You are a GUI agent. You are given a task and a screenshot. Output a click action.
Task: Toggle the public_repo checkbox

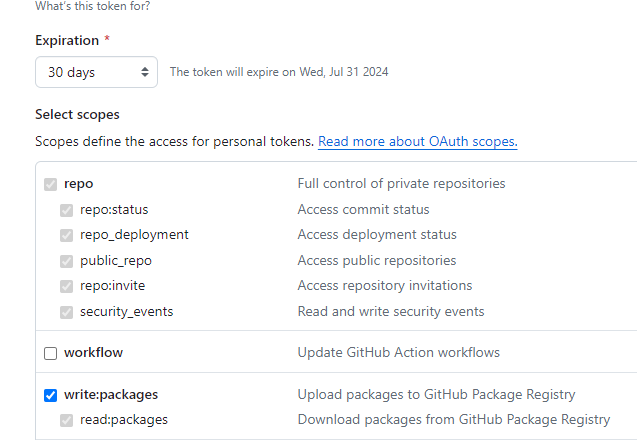(x=67, y=261)
